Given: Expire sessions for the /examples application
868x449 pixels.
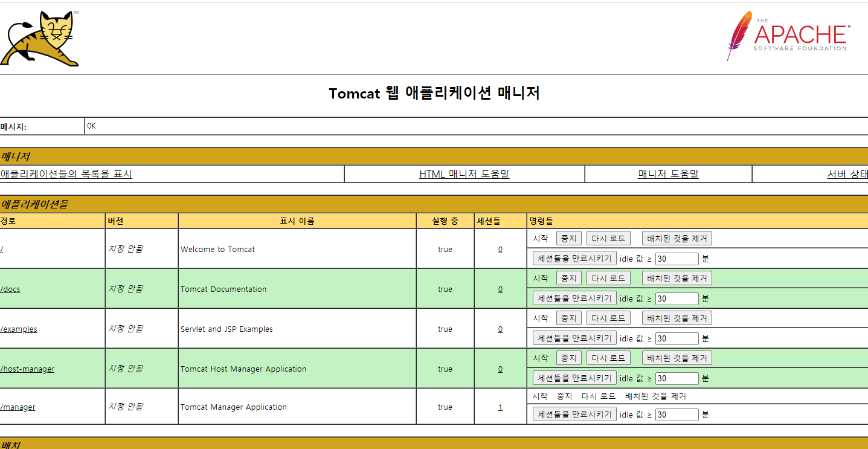Looking at the screenshot, I should point(574,338).
